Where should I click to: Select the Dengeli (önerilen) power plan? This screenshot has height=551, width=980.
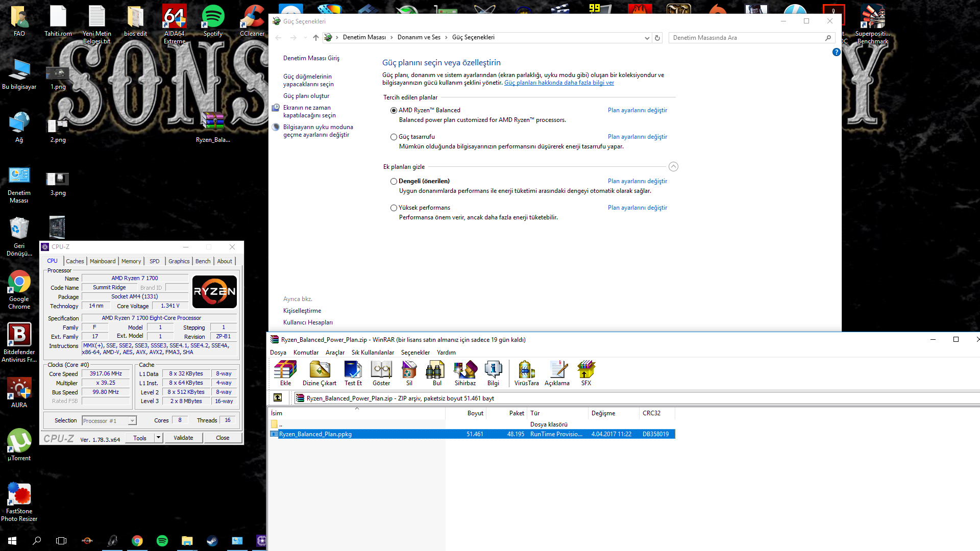(394, 181)
